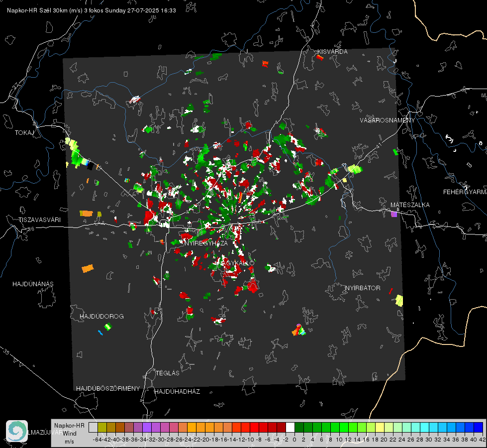Click the VÁSÁROSNAMÉNY city label

coord(388,120)
